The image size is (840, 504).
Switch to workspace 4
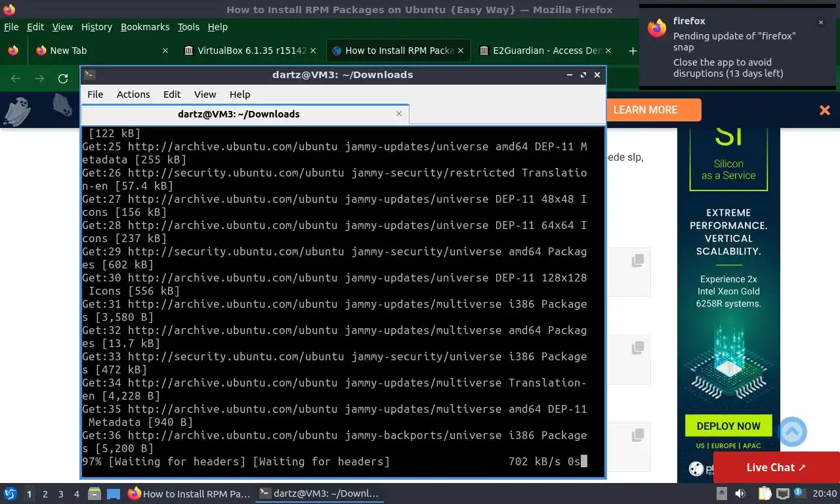click(x=76, y=493)
